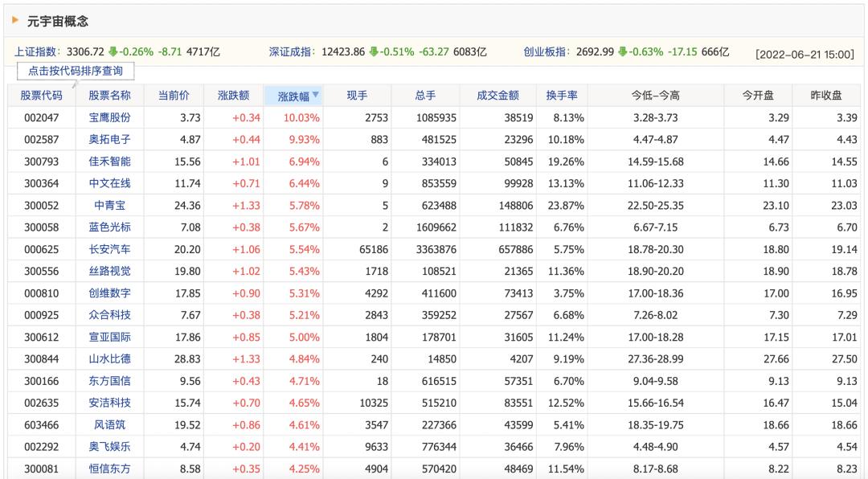The width and height of the screenshot is (868, 479).
Task: Open stock 长安汽车
Action: (109, 249)
